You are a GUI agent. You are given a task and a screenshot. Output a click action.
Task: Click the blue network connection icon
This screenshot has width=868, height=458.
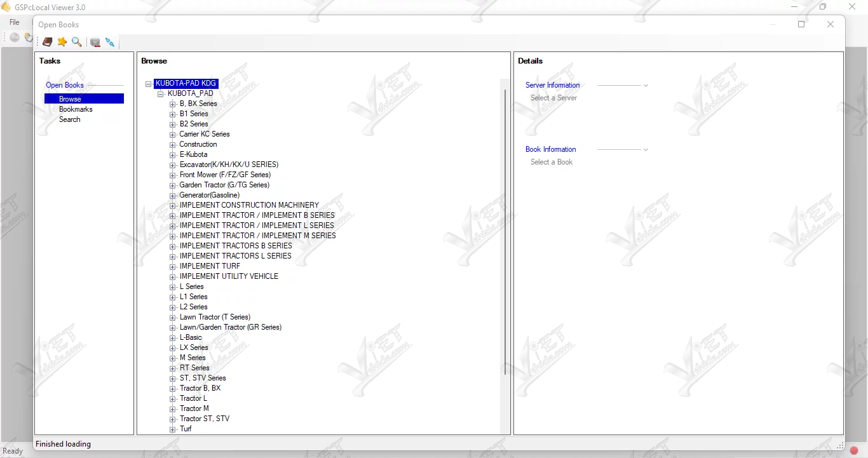(110, 42)
